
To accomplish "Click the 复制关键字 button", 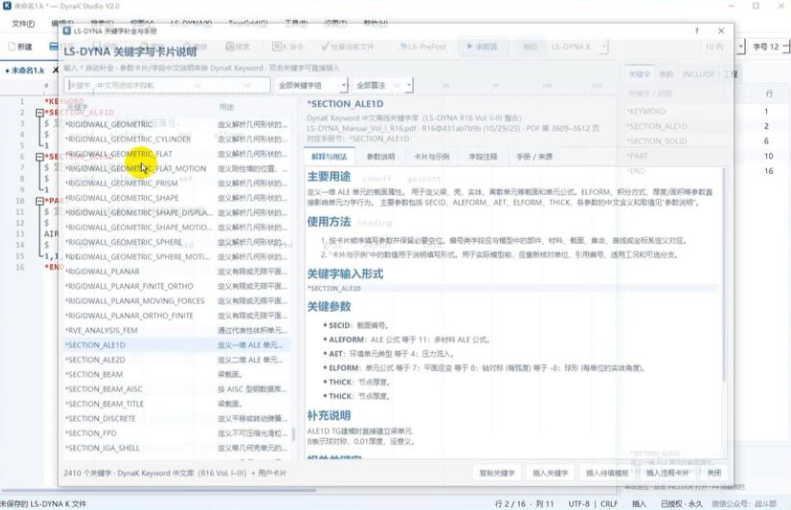I will click(496, 473).
